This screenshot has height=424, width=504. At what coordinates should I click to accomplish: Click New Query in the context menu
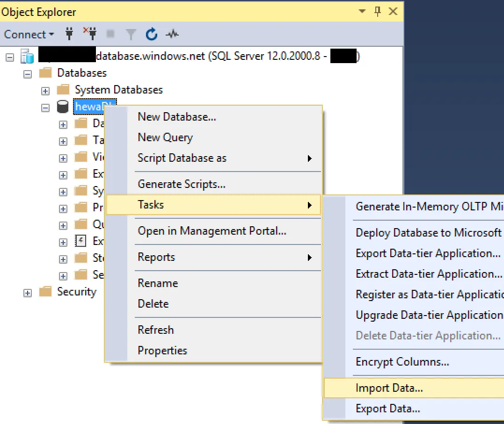click(x=165, y=137)
